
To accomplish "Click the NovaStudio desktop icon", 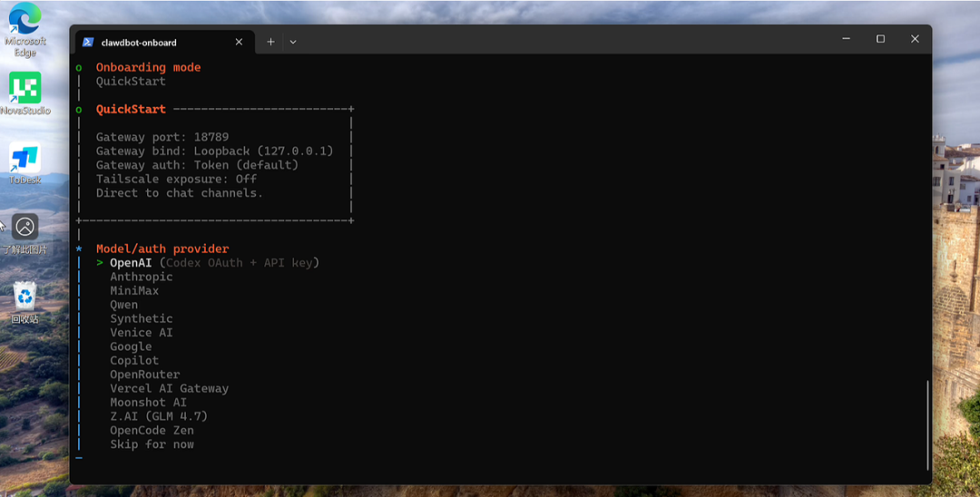I will (24, 88).
